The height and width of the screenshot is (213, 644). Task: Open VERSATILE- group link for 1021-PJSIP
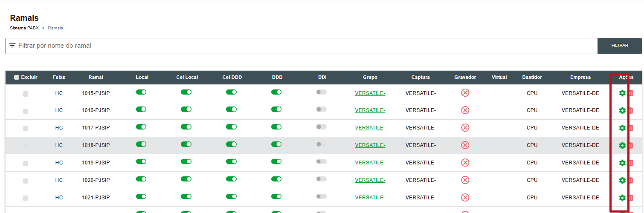(370, 198)
